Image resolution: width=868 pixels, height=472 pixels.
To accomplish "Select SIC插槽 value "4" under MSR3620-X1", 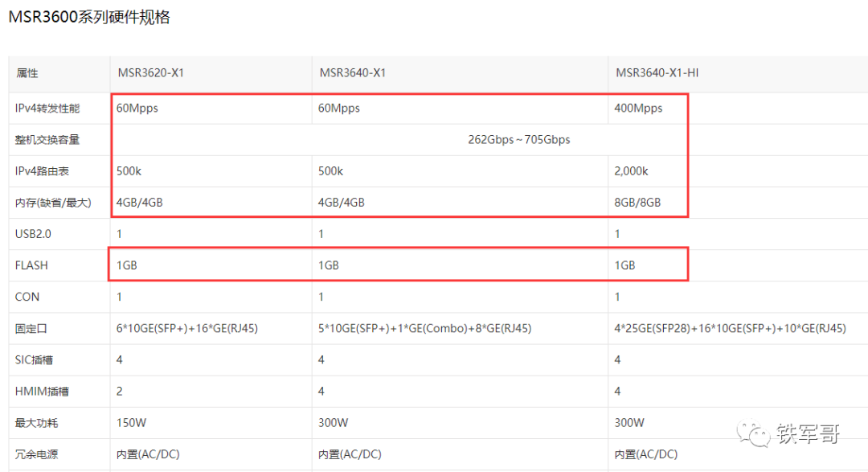I will 119,360.
